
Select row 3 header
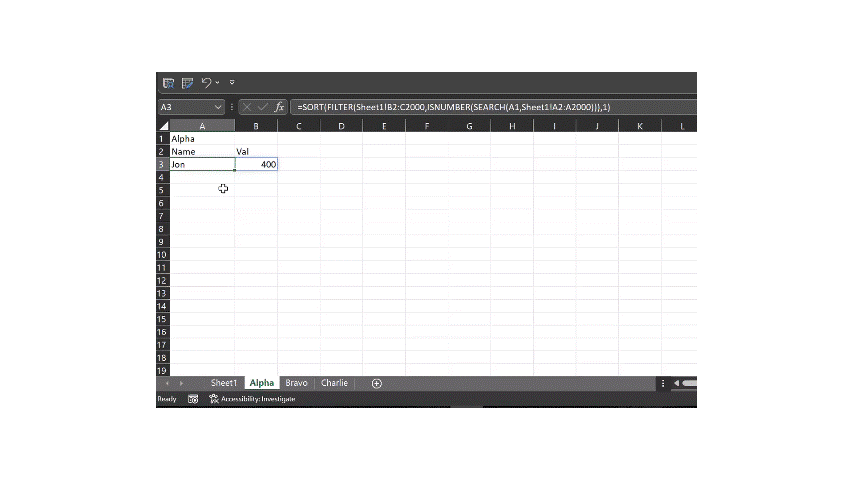[163, 164]
